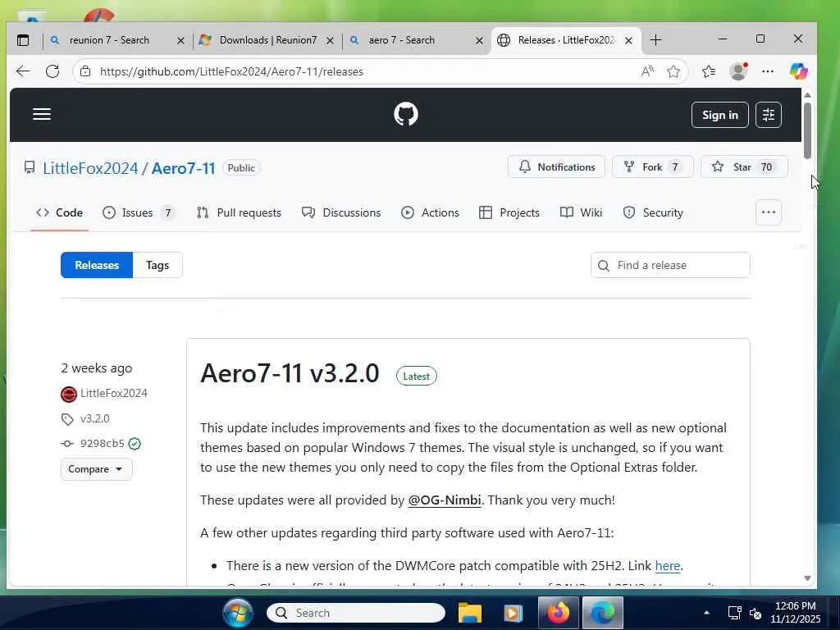The image size is (840, 630).
Task: Open the Windows Start orb
Action: [238, 613]
